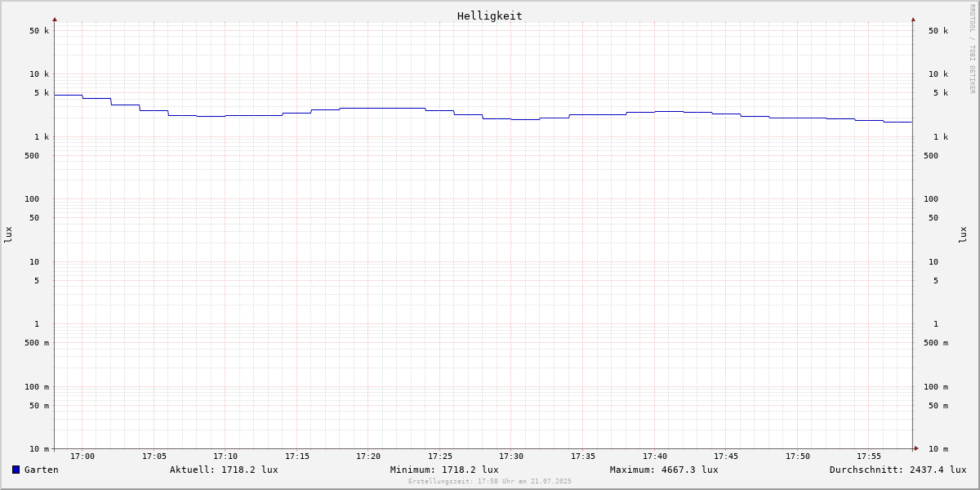Click the '10 m' label on right axis
Image resolution: width=980 pixels, height=490 pixels.
coord(938,449)
